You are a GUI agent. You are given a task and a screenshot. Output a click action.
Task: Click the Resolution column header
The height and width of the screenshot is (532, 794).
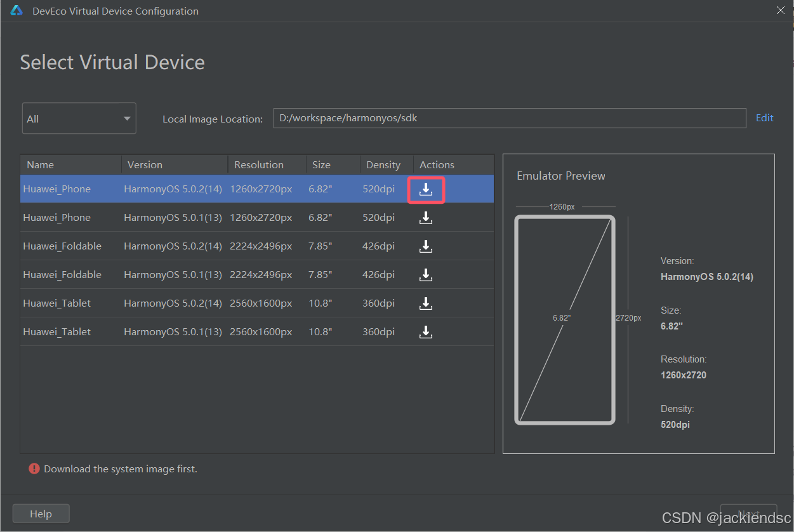pyautogui.click(x=267, y=164)
